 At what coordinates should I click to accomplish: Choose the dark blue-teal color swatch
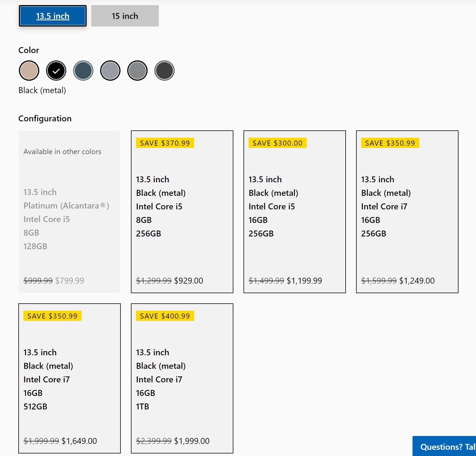pos(83,71)
